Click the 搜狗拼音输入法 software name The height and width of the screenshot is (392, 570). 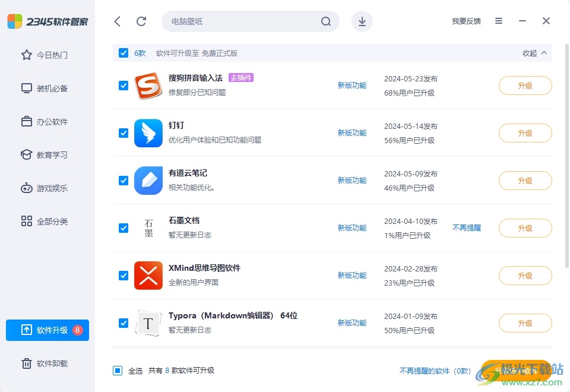(x=195, y=78)
